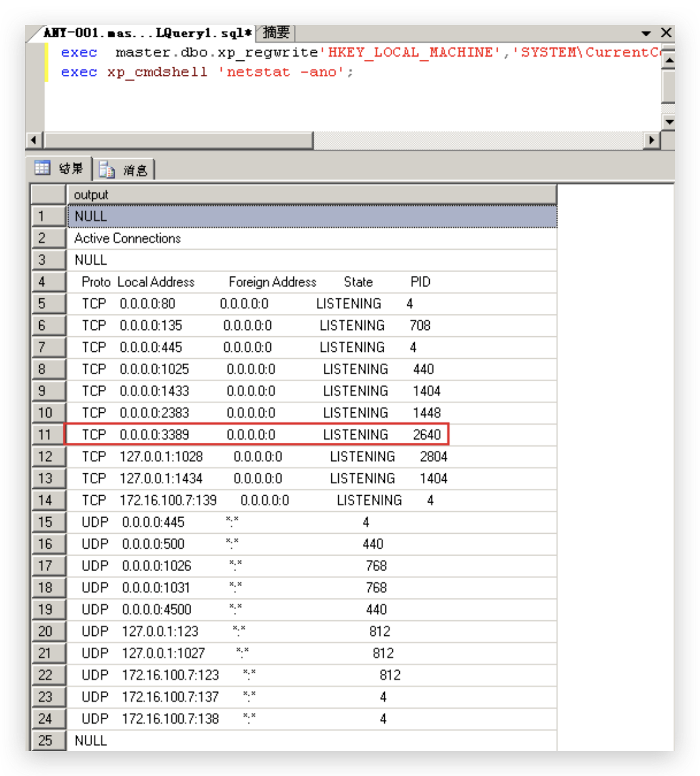Click editor vertical scrollbar up arrow
The height and width of the screenshot is (776, 700).
coord(669,60)
